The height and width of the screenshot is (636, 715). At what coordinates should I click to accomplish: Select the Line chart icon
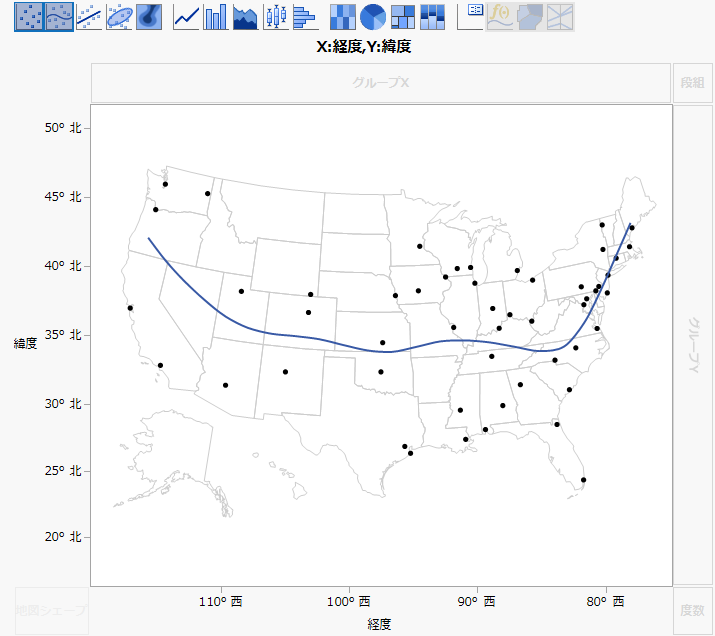click(186, 17)
